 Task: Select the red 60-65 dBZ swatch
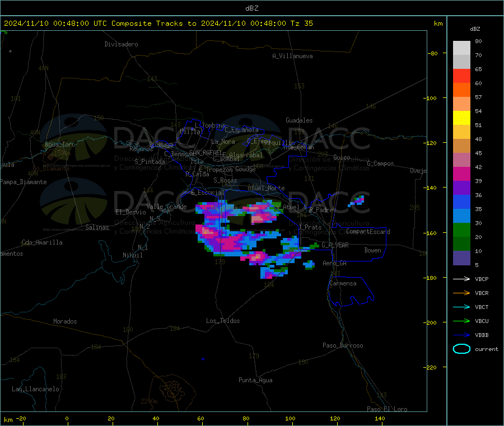point(461,76)
